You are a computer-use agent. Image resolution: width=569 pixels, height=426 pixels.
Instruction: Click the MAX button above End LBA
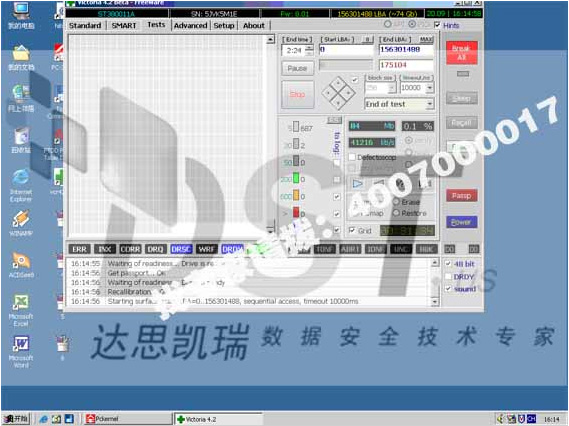(426, 39)
